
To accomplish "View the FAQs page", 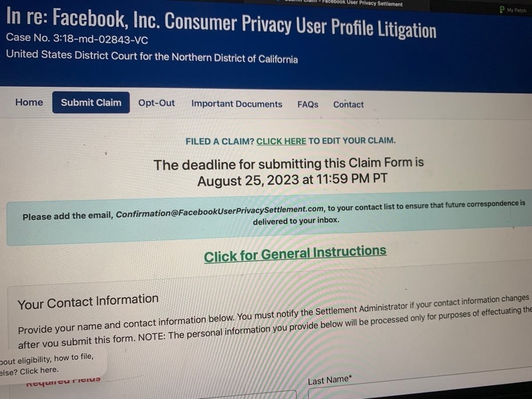I will (x=308, y=105).
